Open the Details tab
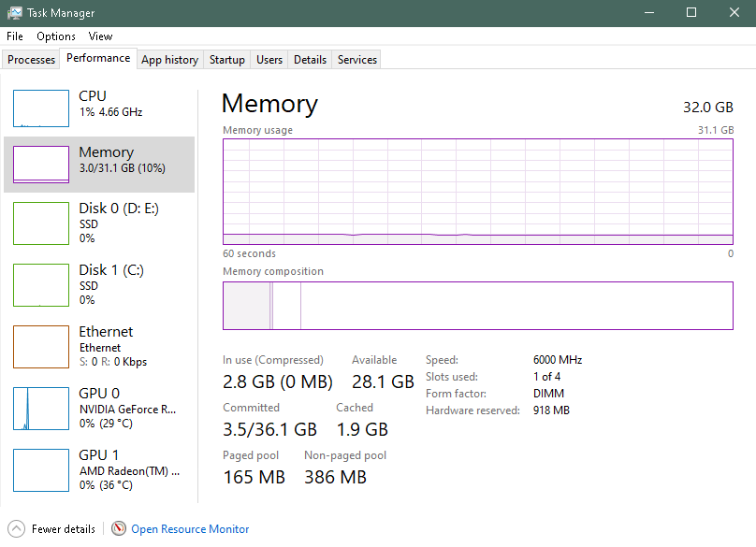The height and width of the screenshot is (547, 756). [310, 60]
